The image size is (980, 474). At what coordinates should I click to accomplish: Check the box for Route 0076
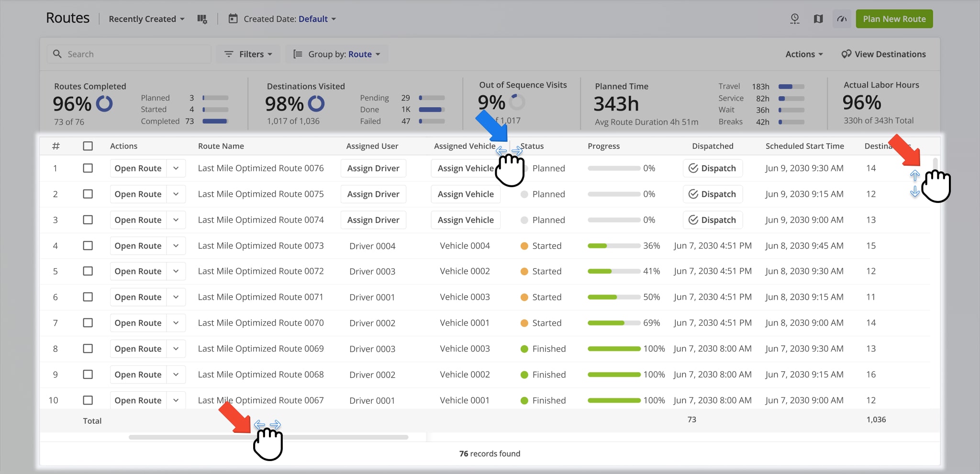88,168
